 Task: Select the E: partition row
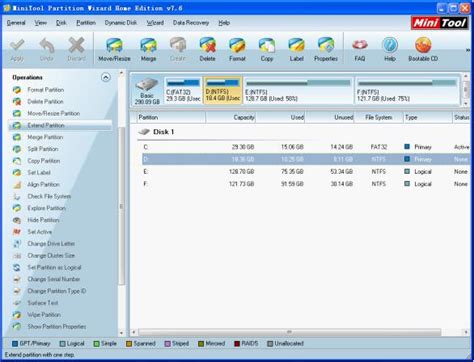[306, 172]
